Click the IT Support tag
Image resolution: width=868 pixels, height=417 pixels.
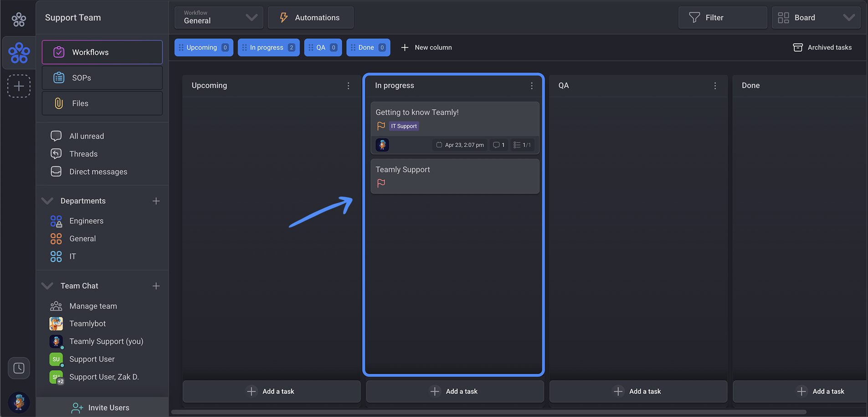click(x=404, y=126)
